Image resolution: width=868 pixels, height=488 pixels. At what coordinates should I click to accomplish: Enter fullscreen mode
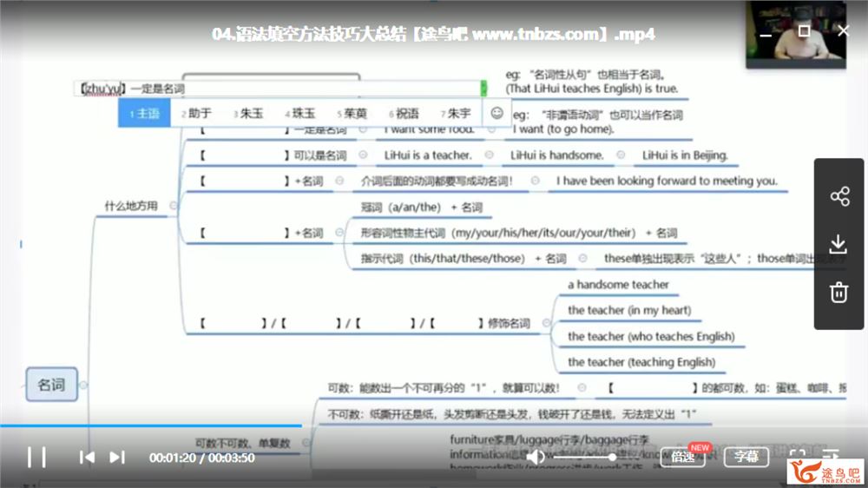797,457
